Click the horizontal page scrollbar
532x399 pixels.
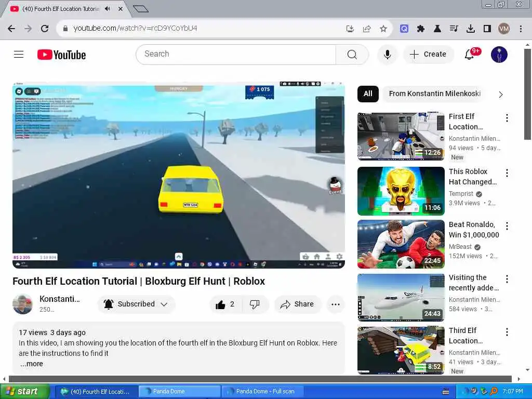(260, 379)
